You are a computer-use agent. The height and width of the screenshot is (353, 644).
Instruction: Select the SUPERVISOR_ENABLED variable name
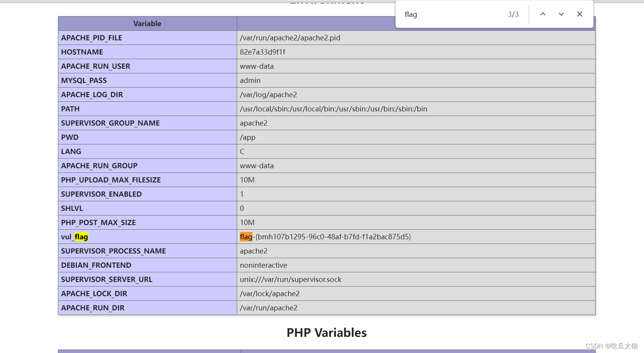[x=101, y=194]
